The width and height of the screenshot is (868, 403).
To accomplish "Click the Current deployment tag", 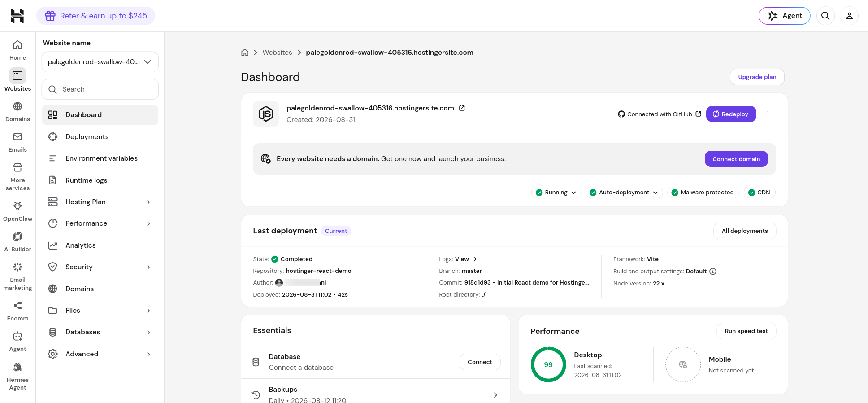I will pyautogui.click(x=336, y=231).
